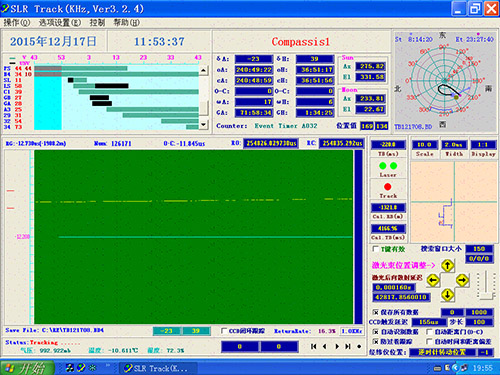Click the record dot button
The image size is (500, 375).
(359, 347)
